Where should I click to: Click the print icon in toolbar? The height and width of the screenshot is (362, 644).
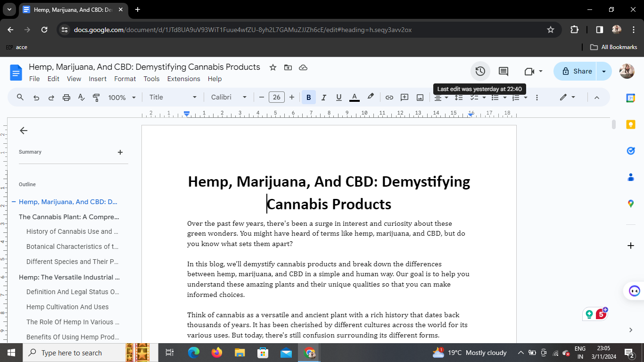coord(66,98)
